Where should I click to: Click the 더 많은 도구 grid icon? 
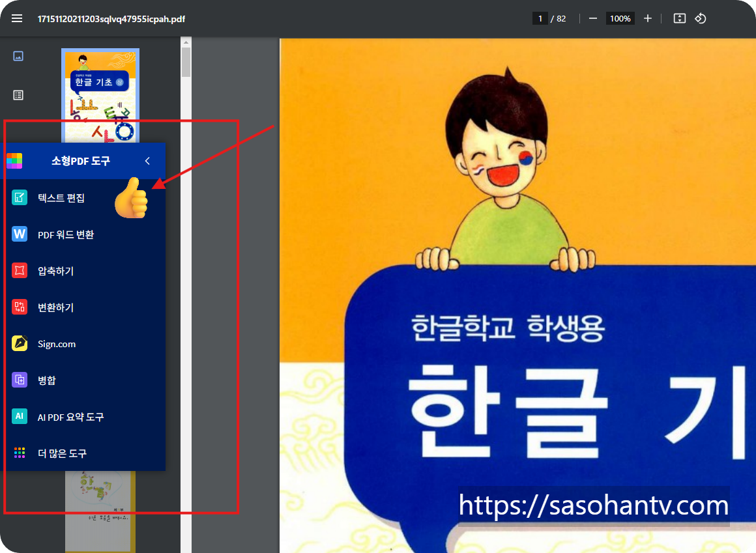click(20, 453)
